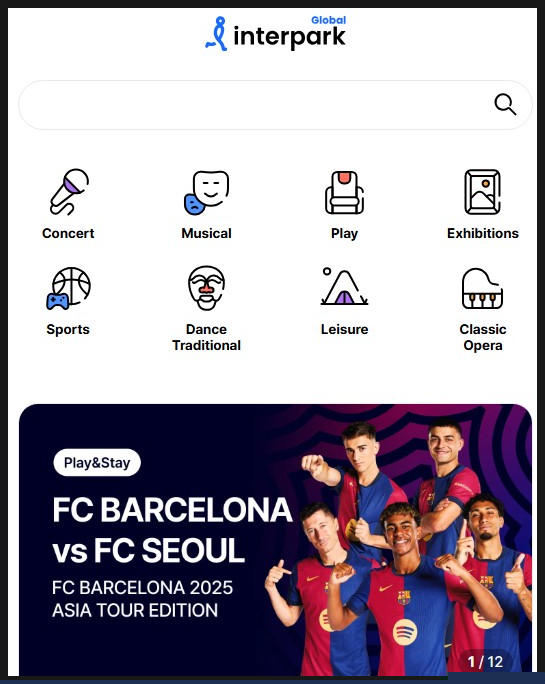Click the 1 / 12 banner page indicator
This screenshot has width=545, height=684.
pos(485,662)
